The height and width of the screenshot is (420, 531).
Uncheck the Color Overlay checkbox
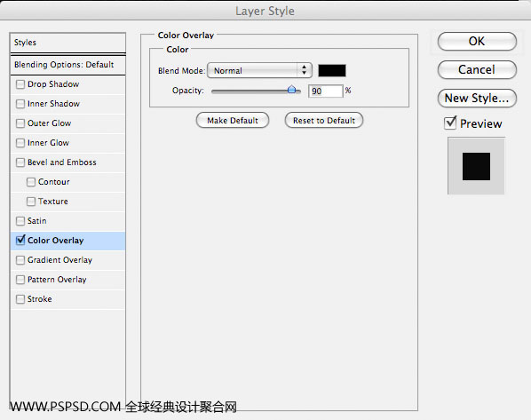20,240
